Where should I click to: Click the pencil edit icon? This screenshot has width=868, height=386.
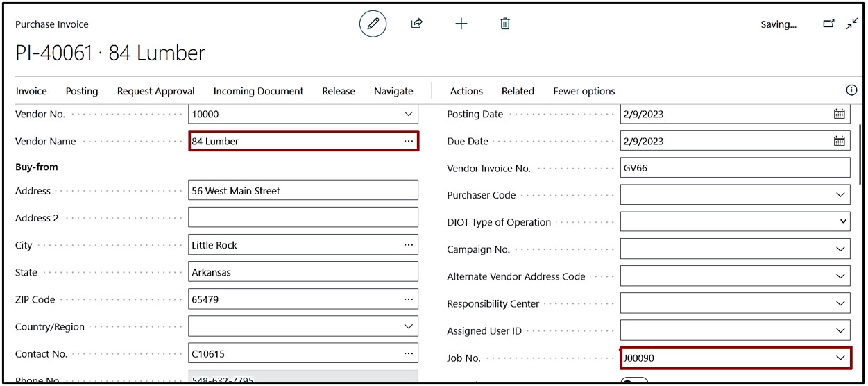[x=373, y=24]
